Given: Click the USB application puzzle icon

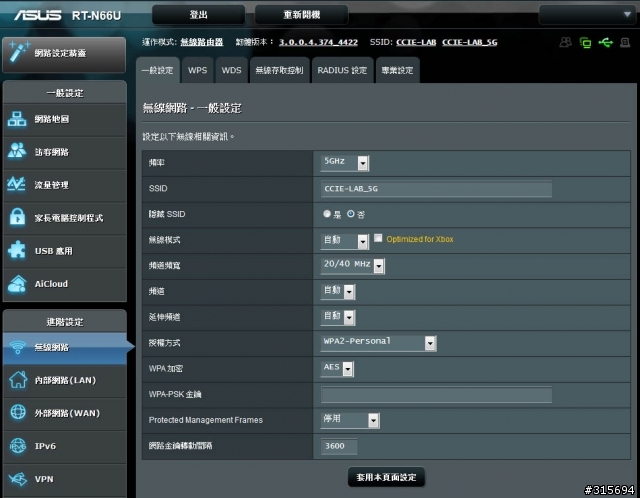Looking at the screenshot, I should (x=17, y=250).
